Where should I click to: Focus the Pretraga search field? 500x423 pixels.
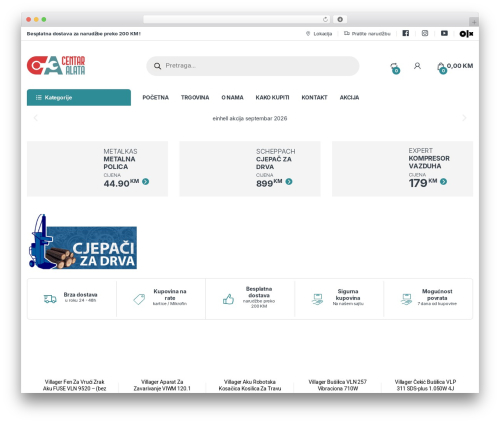[253, 66]
